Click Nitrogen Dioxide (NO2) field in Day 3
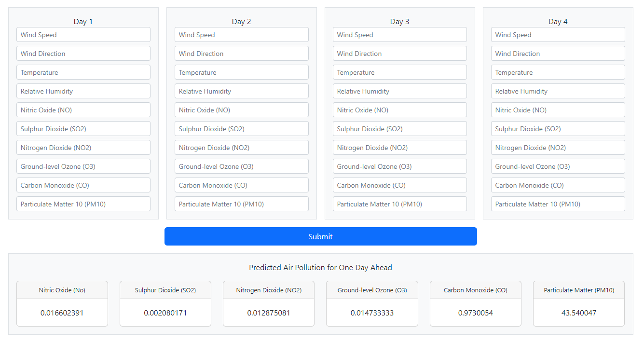 point(399,147)
